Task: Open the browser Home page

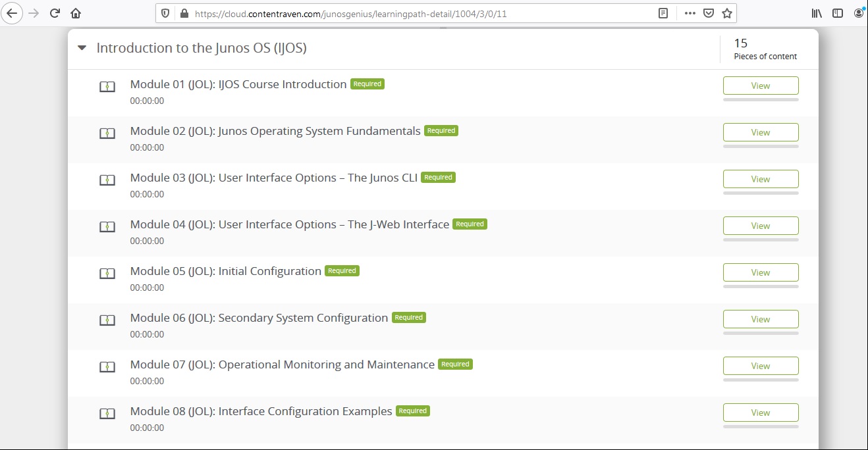Action: [75, 12]
